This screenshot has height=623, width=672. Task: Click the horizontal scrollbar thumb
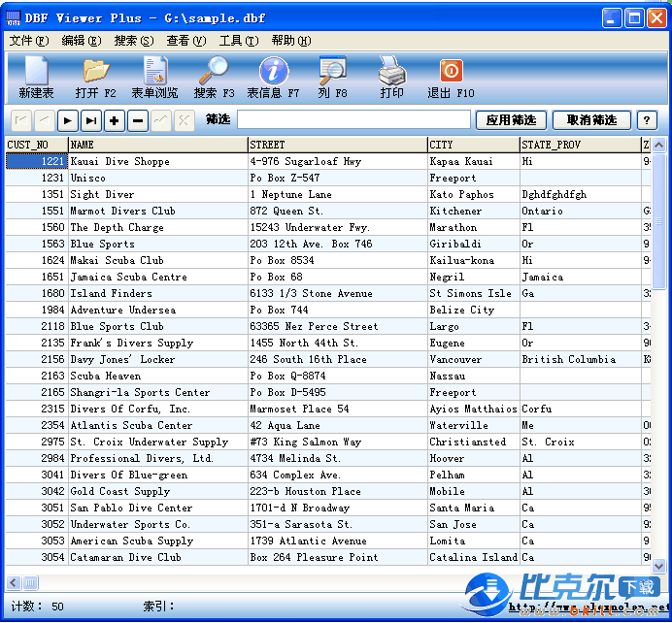pyautogui.click(x=30, y=582)
